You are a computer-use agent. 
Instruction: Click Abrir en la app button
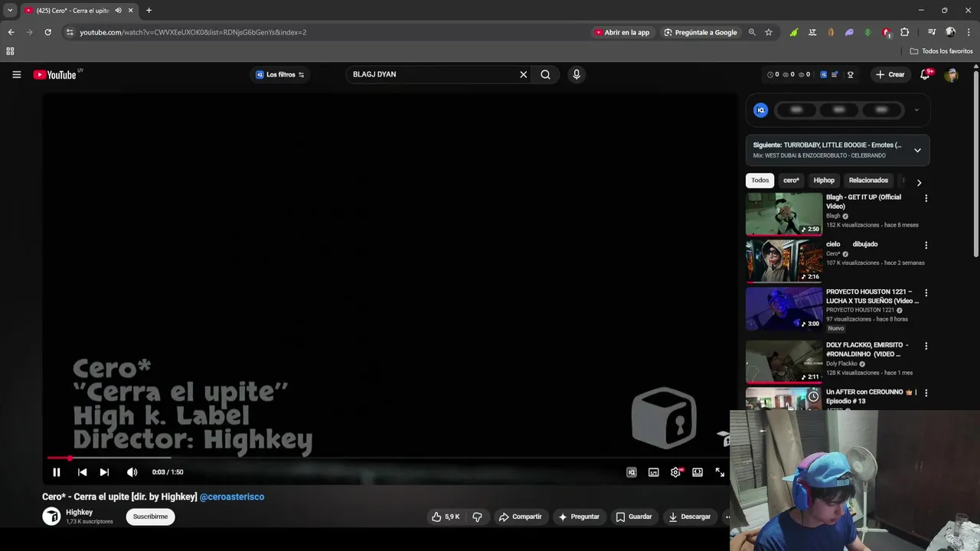pos(622,32)
